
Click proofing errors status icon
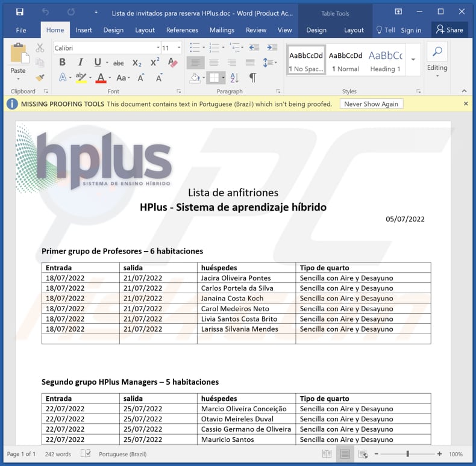[x=86, y=453]
